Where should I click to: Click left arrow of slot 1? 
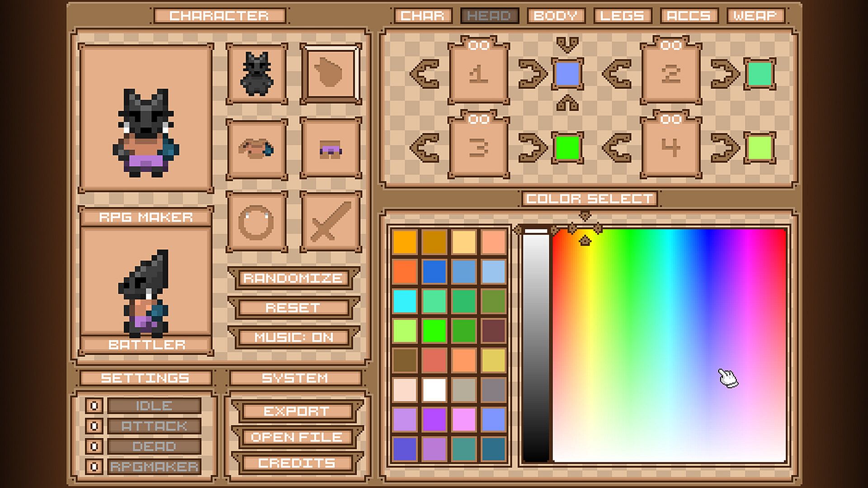pyautogui.click(x=425, y=74)
